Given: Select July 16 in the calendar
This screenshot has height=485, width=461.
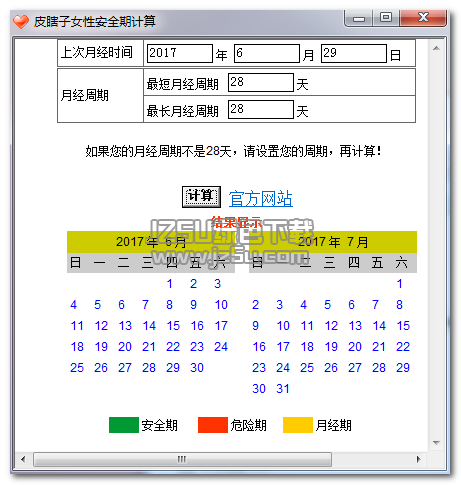Looking at the screenshot, I should pyautogui.click(x=259, y=347).
